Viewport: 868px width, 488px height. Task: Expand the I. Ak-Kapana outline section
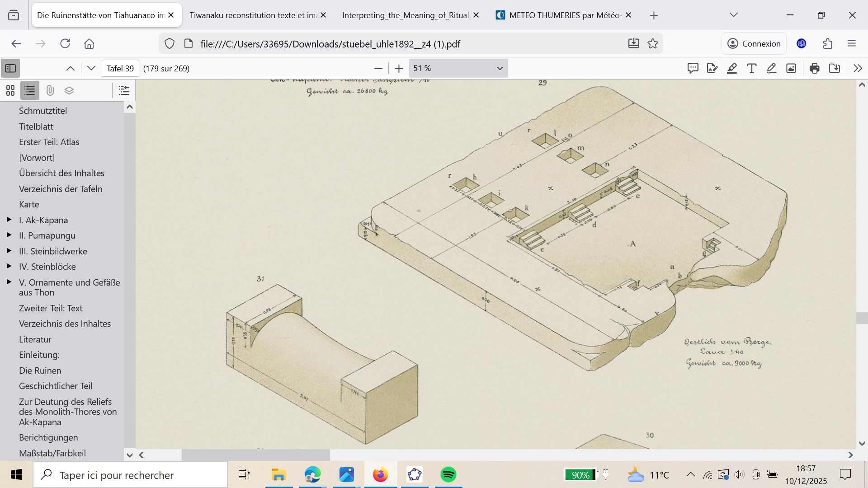pos(9,220)
